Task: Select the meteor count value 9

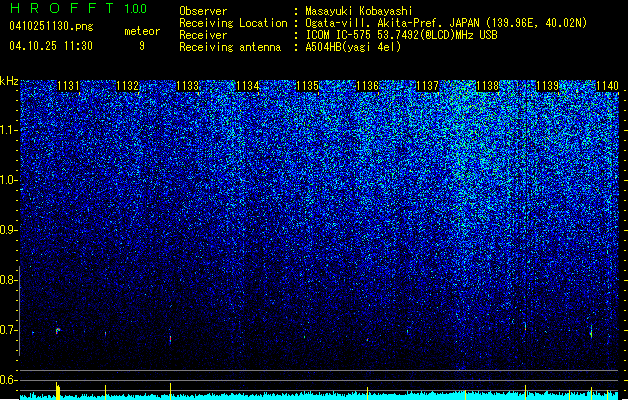Action: (142, 46)
